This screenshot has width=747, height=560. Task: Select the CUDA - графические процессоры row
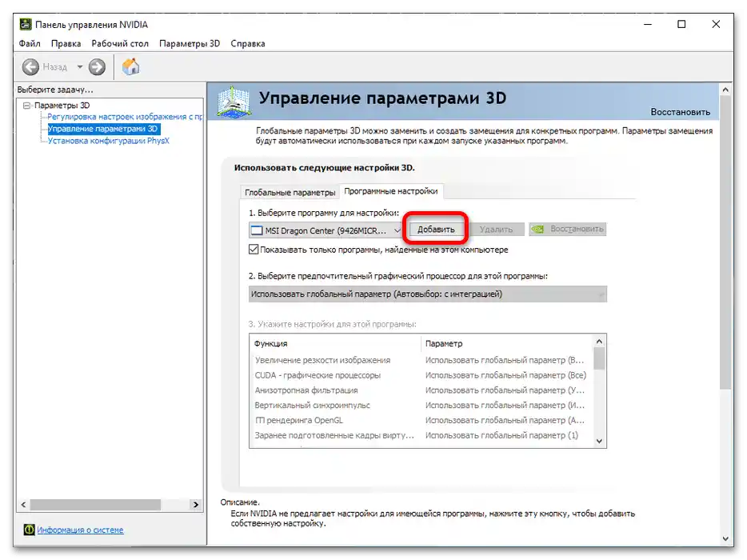[x=421, y=375]
